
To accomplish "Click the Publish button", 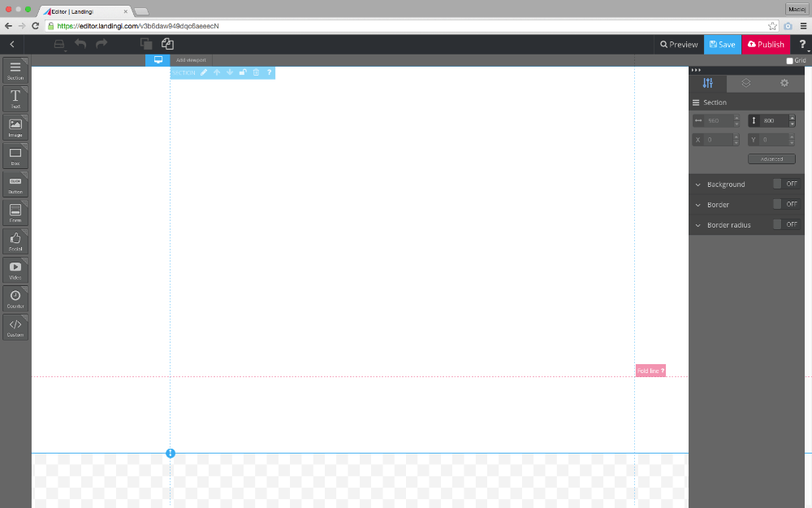I will pos(766,45).
